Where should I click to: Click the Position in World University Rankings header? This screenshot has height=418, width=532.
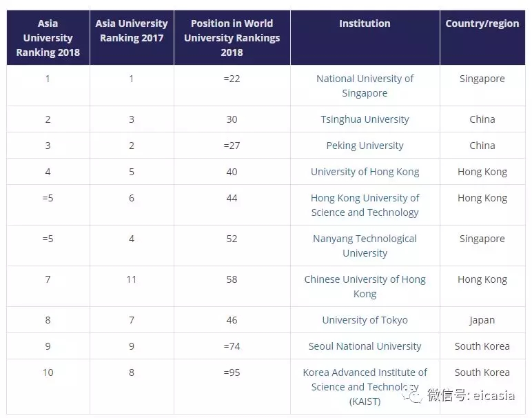coord(232,38)
